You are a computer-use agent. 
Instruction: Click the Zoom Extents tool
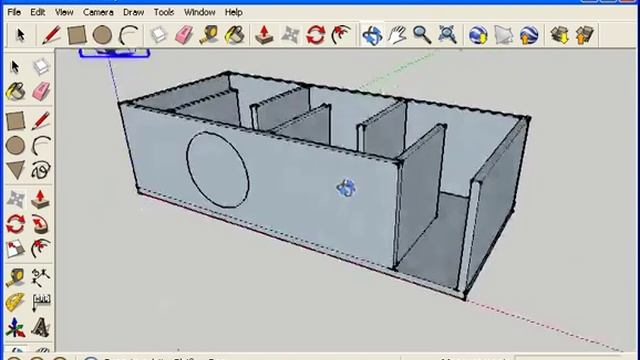click(447, 35)
